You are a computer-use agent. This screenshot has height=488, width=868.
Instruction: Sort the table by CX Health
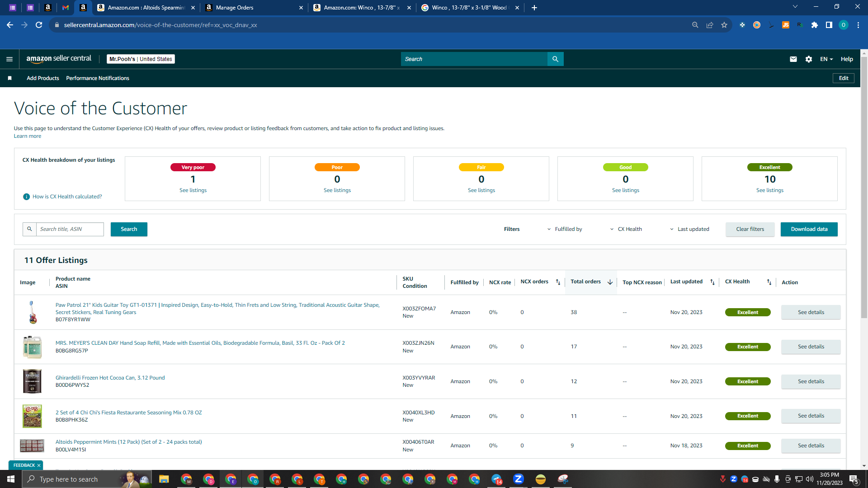[769, 282]
